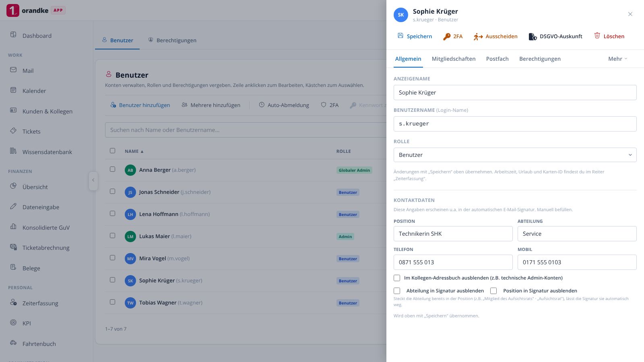Screen dimensions: 644x362
Task: Click Löschen to delete the user
Action: pyautogui.click(x=609, y=36)
